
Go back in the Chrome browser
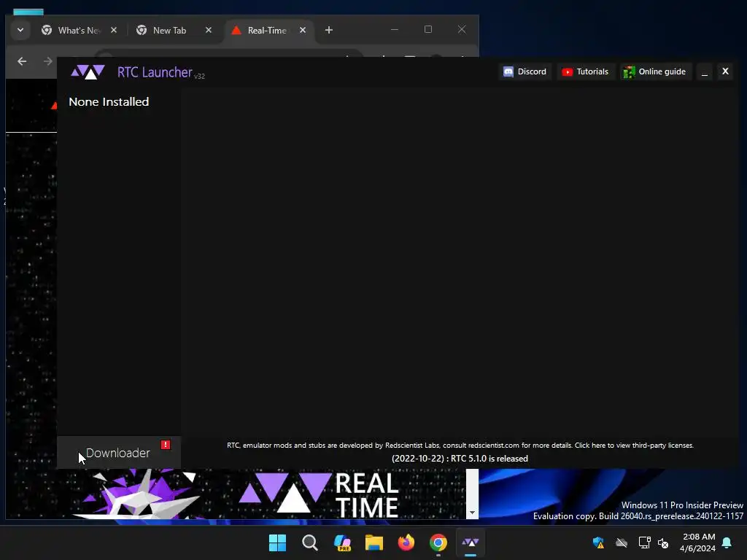22,61
